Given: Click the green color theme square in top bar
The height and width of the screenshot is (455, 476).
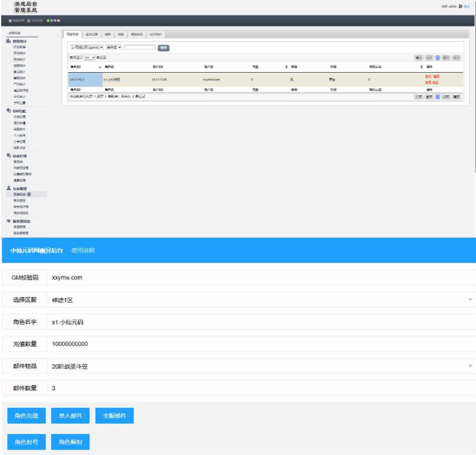Looking at the screenshot, I should 49,21.
